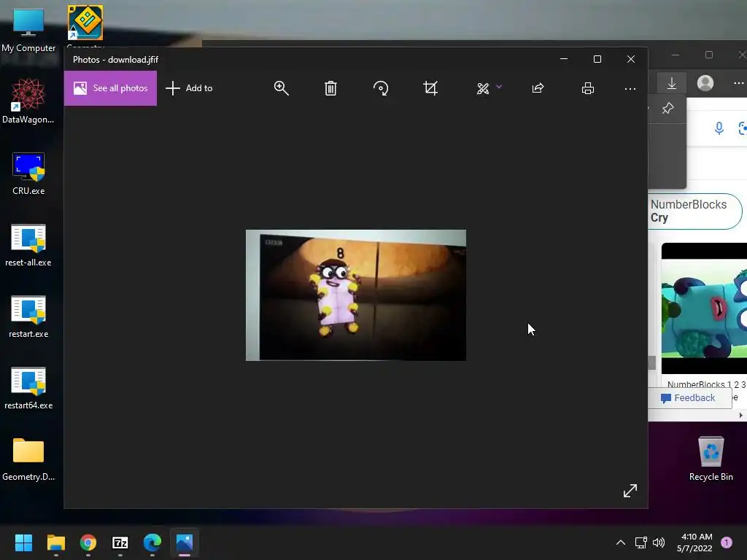Show hidden tray icons chevron

pos(621,542)
